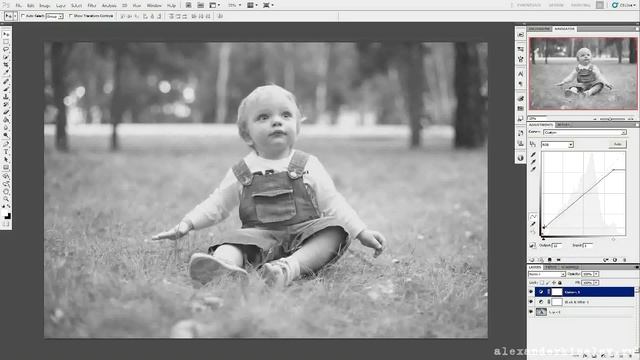The height and width of the screenshot is (360, 640).
Task: Click the clip to layer icon in Adjustments
Action: pos(550,260)
